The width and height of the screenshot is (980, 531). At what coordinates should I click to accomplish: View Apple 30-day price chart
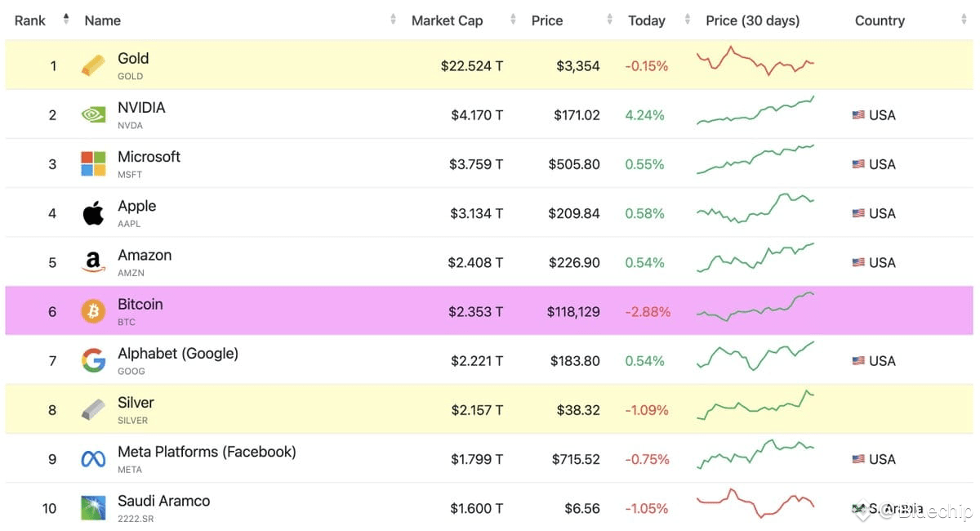pos(755,208)
